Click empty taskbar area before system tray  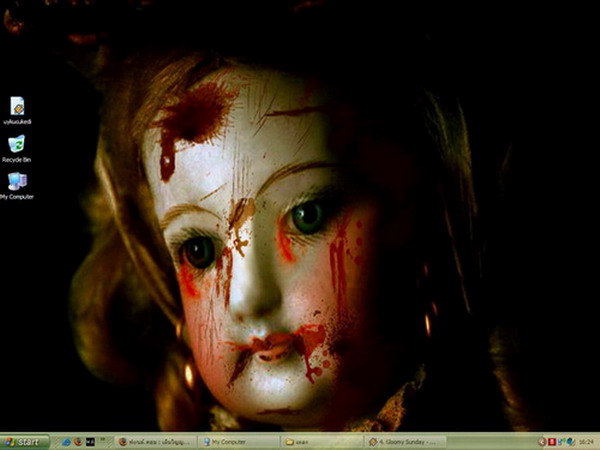tap(491, 442)
